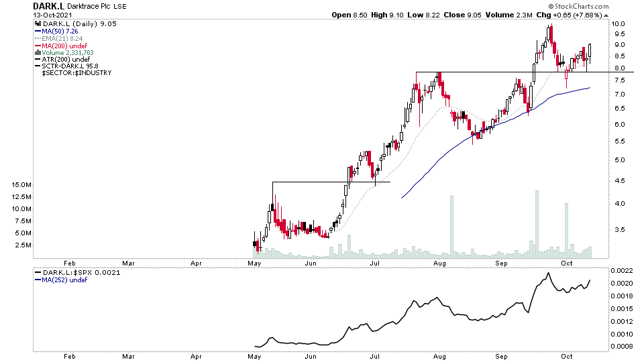This screenshot has width=644, height=362.
Task: Click the Chg +0.65 (+7.68%) value
Action: tap(569, 15)
